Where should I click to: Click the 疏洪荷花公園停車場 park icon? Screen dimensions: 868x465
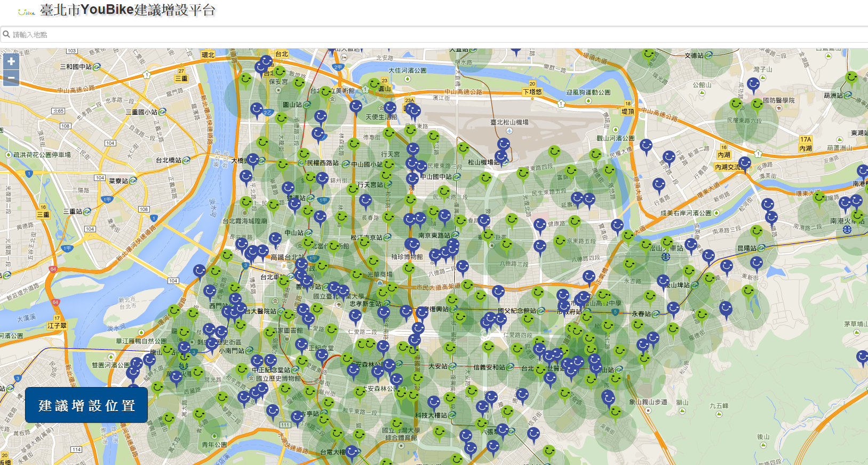point(9,155)
